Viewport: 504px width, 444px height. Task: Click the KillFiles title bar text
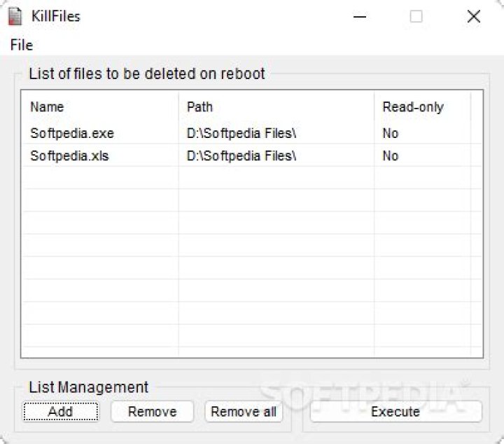56,16
